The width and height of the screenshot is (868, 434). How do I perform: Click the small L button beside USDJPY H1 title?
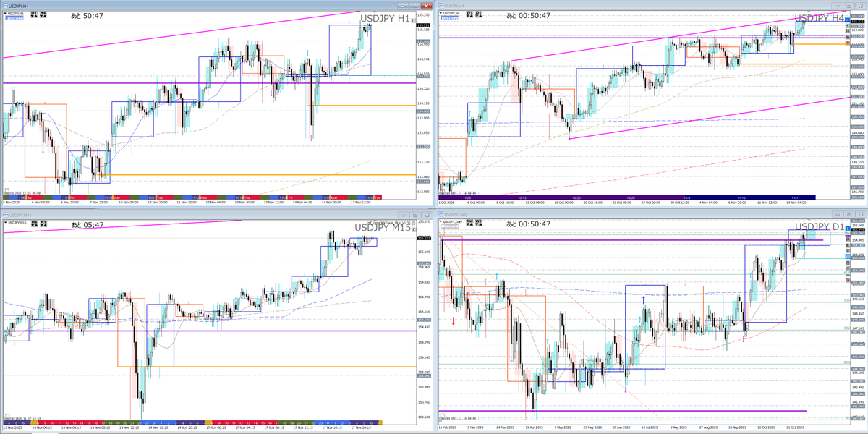[x=413, y=21]
